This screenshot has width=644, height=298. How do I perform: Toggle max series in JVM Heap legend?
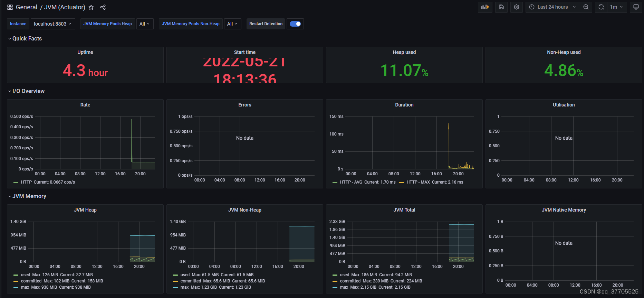(x=25, y=287)
